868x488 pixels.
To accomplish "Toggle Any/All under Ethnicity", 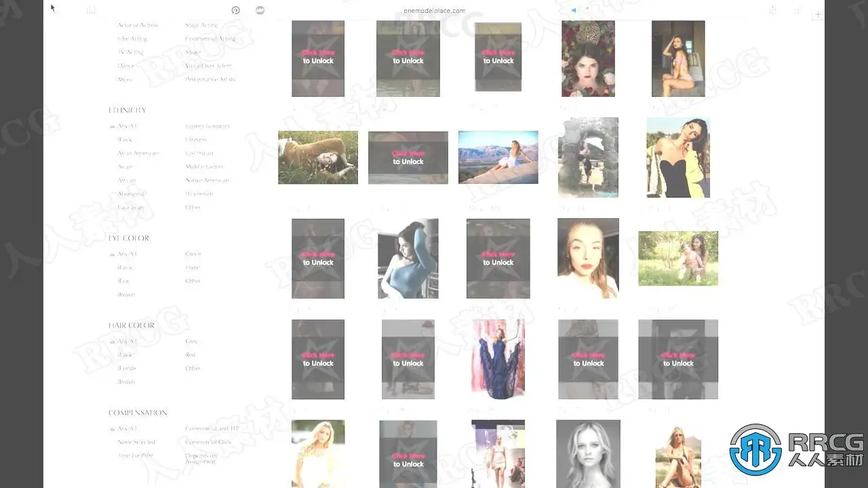I will pyautogui.click(x=123, y=126).
